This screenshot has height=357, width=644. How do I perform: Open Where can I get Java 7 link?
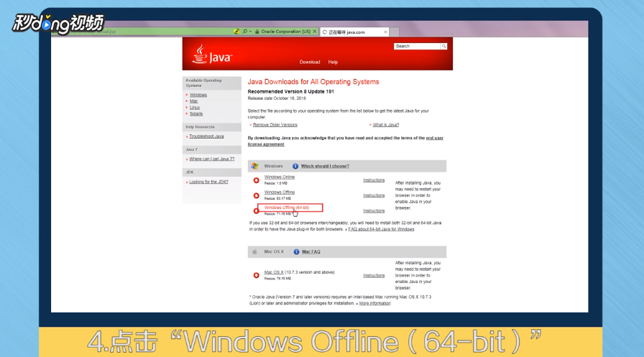[211, 159]
